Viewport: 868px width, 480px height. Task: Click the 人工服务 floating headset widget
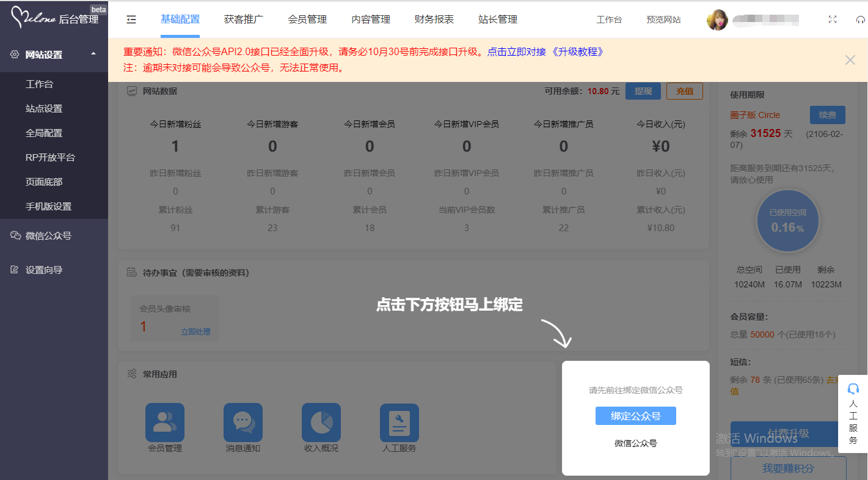853,414
